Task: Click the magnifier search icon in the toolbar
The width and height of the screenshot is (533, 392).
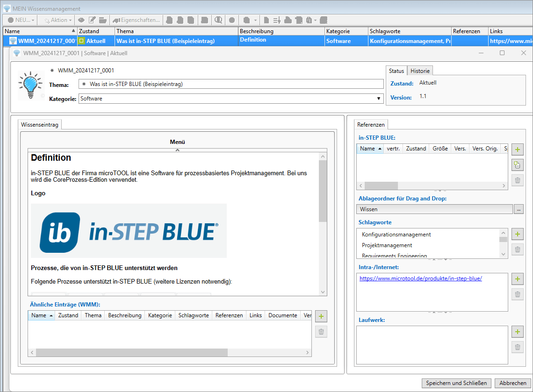Action: pyautogui.click(x=218, y=20)
